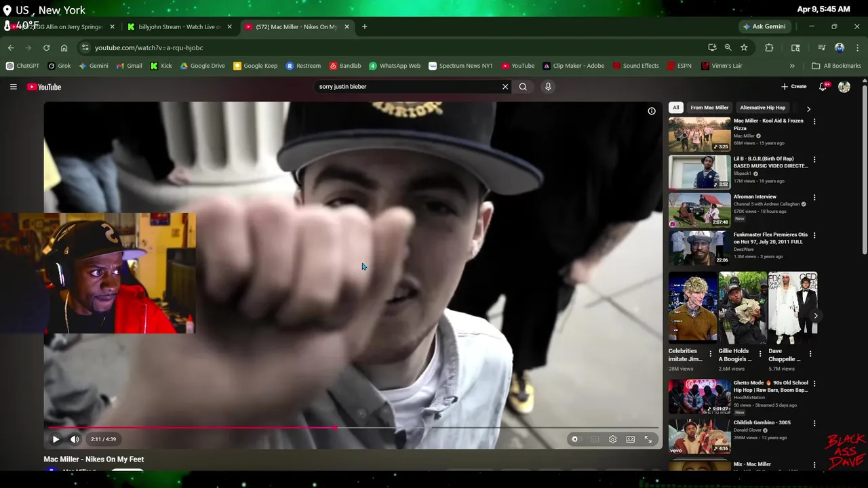Enter fullscreen on the video player
Image resolution: width=868 pixels, height=488 pixels.
[648, 439]
